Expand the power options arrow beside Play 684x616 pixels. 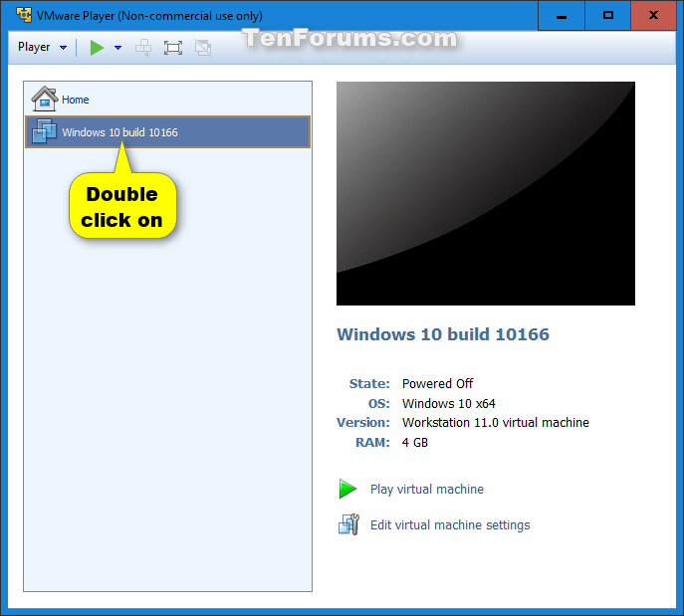(x=117, y=47)
